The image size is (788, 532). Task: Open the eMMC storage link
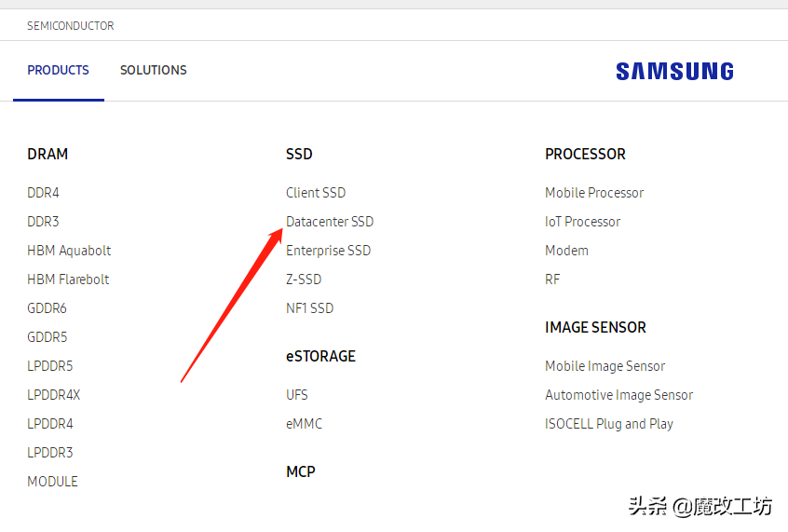[x=304, y=424]
